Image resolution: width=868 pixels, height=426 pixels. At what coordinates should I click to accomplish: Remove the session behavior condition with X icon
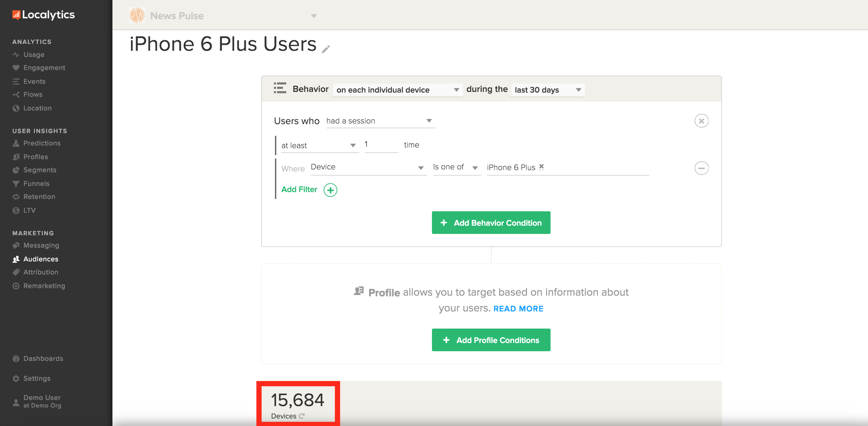701,121
